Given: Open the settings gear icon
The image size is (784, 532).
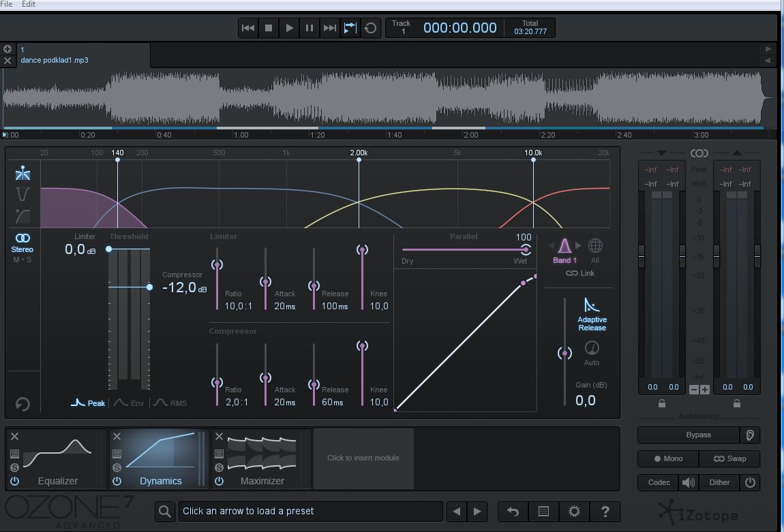Looking at the screenshot, I should [x=574, y=512].
